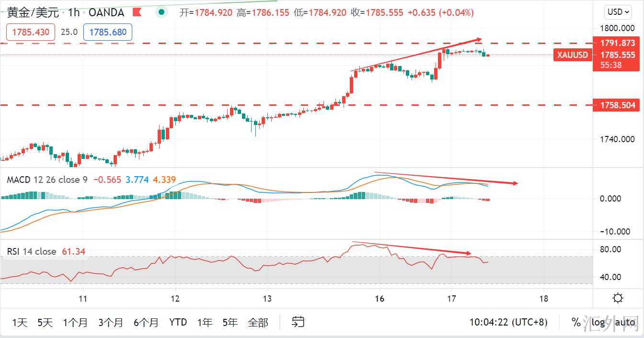Click the red flag icon beside OANDA
The width and height of the screenshot is (644, 338).
[x=137, y=12]
